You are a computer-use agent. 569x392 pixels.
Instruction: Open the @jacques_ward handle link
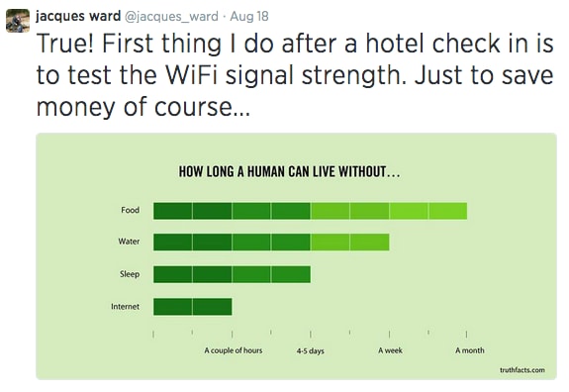[171, 17]
